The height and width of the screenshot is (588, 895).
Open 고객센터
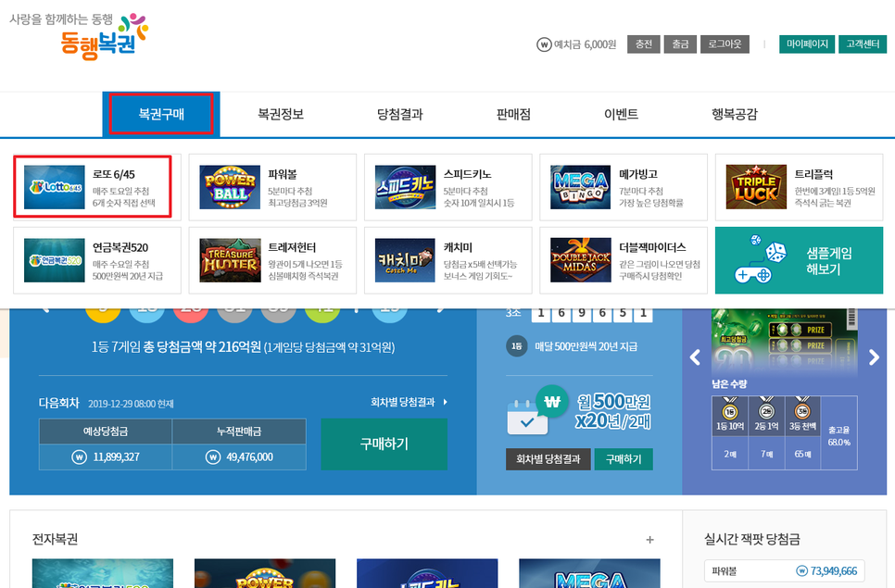(863, 44)
